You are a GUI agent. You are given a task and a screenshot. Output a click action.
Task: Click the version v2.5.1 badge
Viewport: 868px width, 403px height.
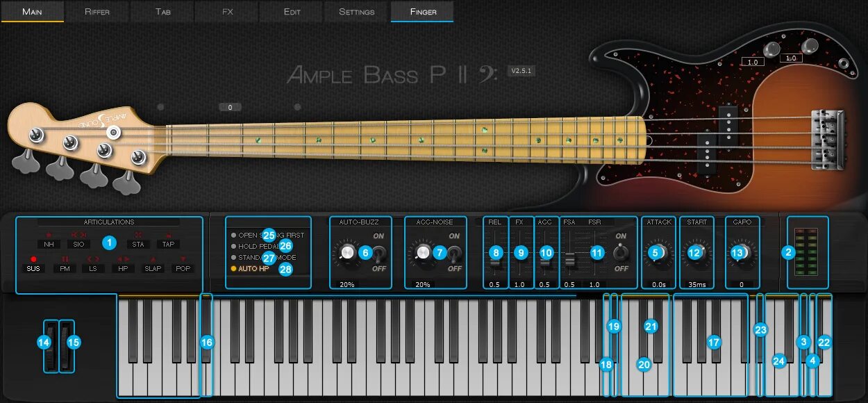(521, 71)
